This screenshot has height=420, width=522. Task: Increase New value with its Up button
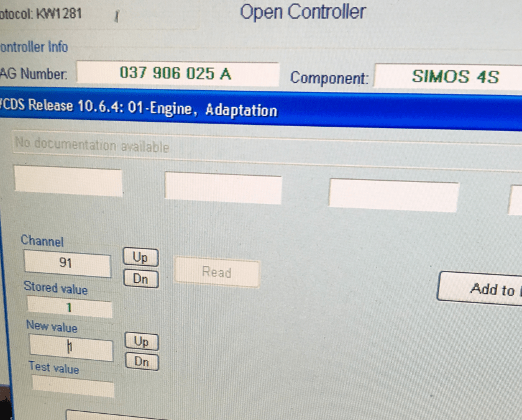[142, 342]
